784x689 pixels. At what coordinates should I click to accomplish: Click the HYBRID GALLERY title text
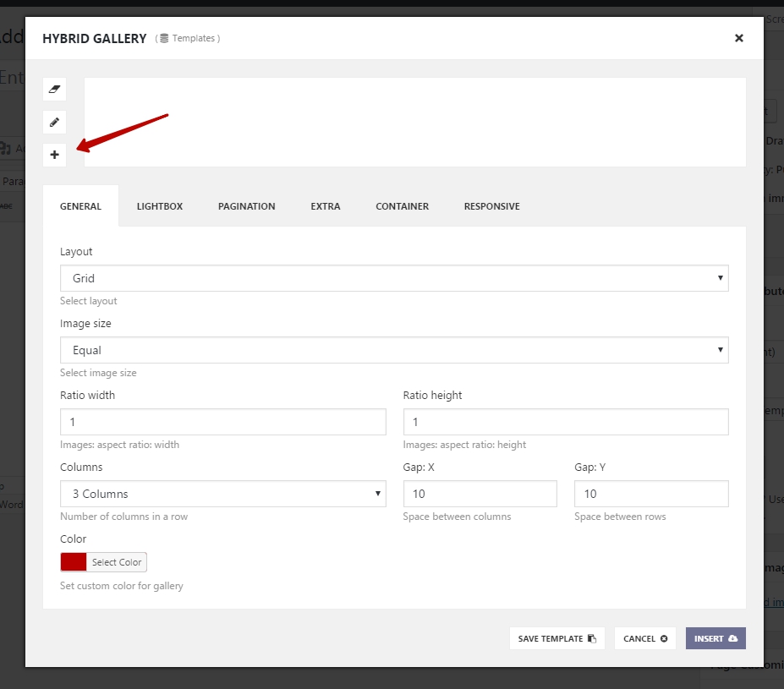tap(95, 39)
